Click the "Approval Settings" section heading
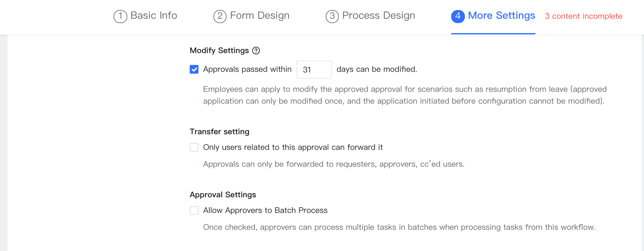This screenshot has width=644, height=251. tap(223, 194)
